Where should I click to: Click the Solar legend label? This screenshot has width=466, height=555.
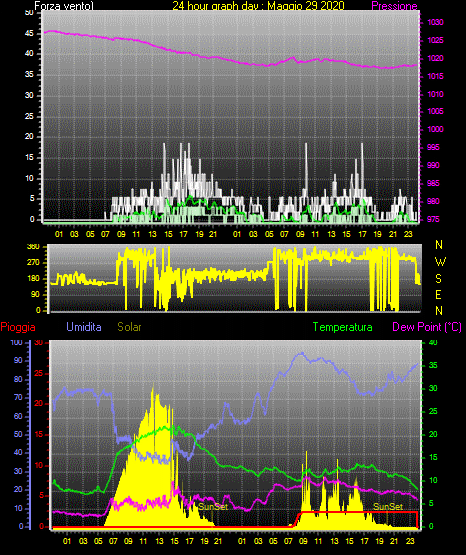(130, 327)
